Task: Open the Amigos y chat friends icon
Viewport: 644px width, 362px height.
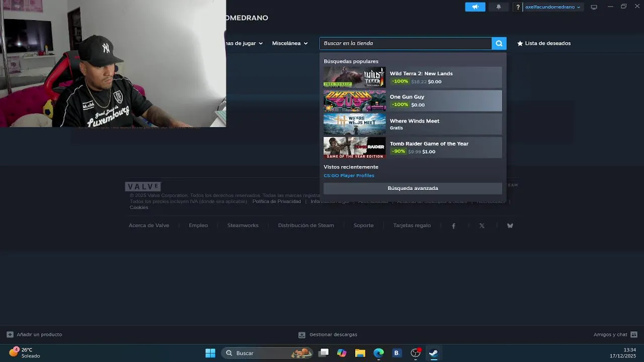Action: point(634,334)
